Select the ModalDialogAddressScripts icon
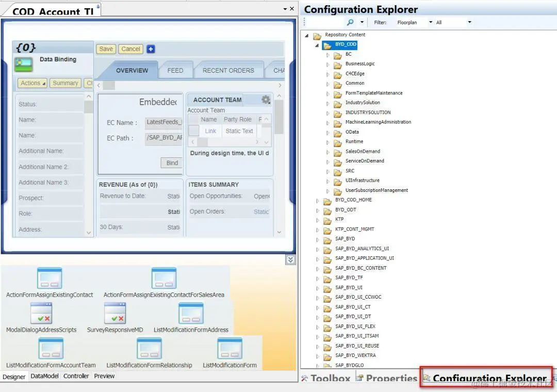This screenshot has height=392, width=557. (x=41, y=313)
